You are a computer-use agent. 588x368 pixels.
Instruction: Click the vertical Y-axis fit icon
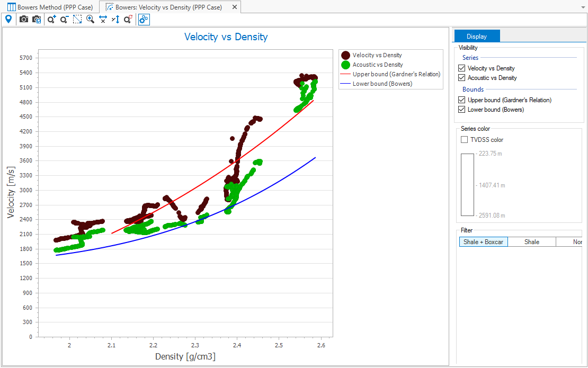(x=115, y=20)
